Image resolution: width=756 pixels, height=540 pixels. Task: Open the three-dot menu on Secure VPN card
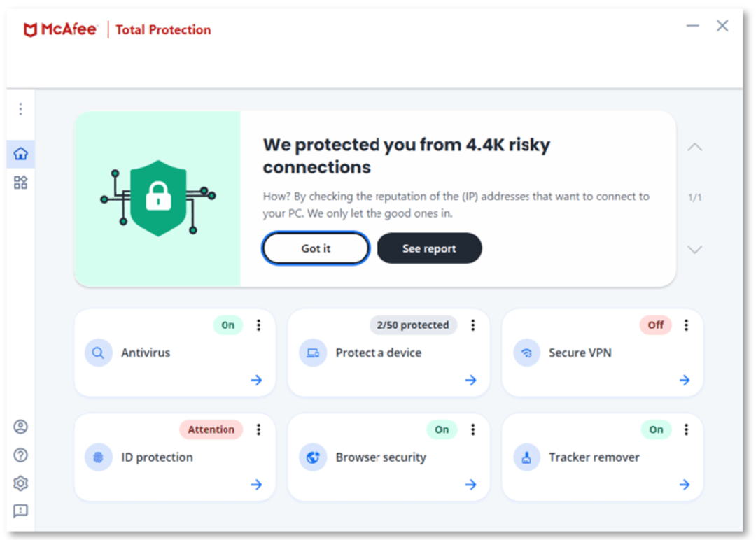686,325
